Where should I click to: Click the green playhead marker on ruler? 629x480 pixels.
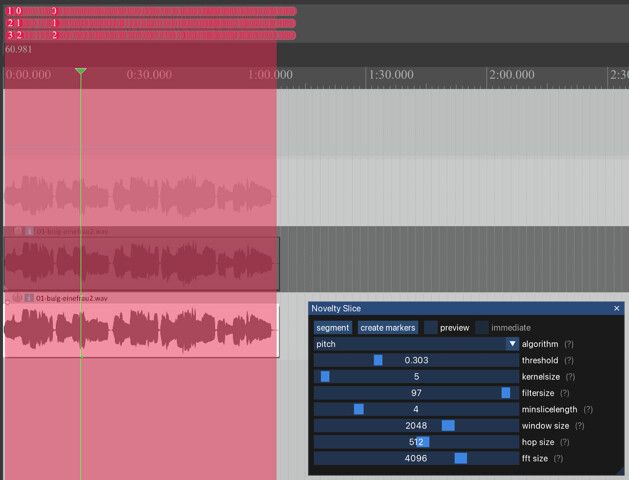81,71
